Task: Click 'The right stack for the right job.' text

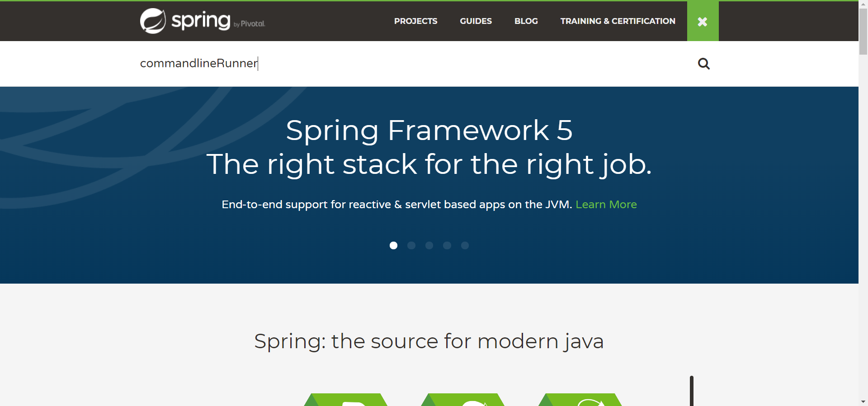Action: tap(429, 164)
